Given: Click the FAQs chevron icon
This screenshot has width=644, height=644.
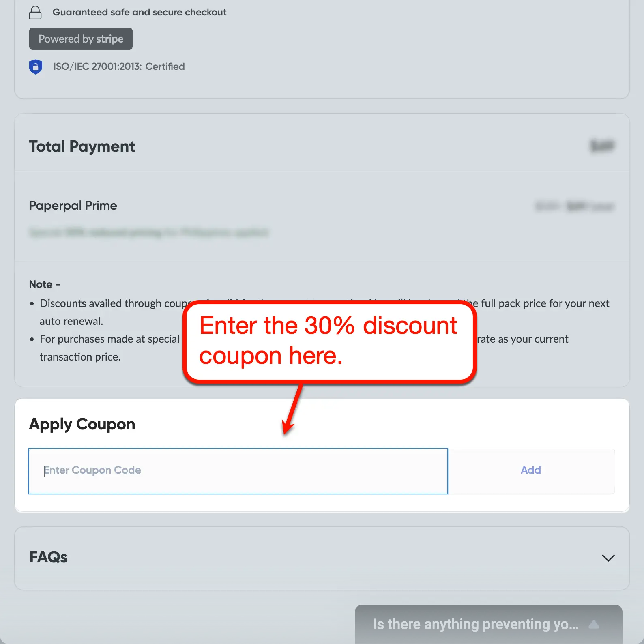Looking at the screenshot, I should pyautogui.click(x=608, y=558).
